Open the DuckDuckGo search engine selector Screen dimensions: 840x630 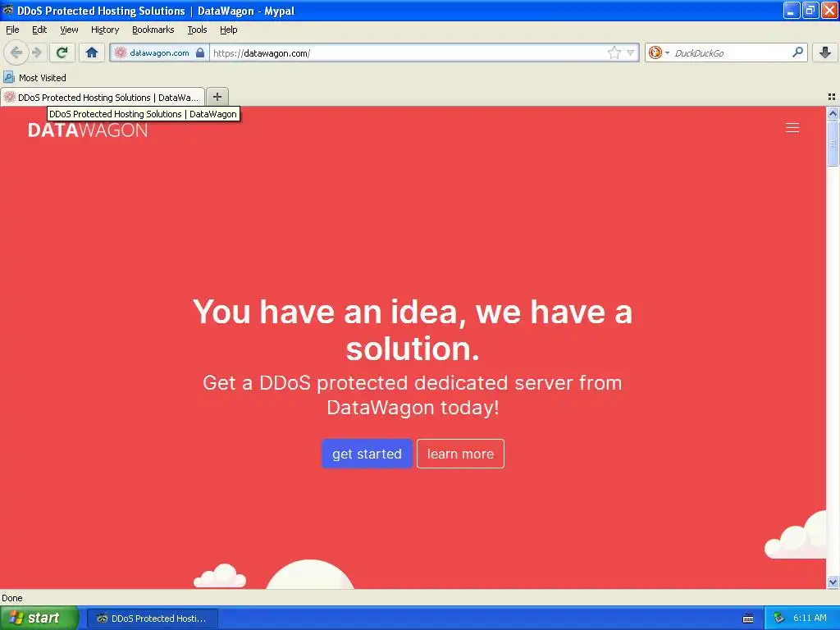[x=659, y=52]
